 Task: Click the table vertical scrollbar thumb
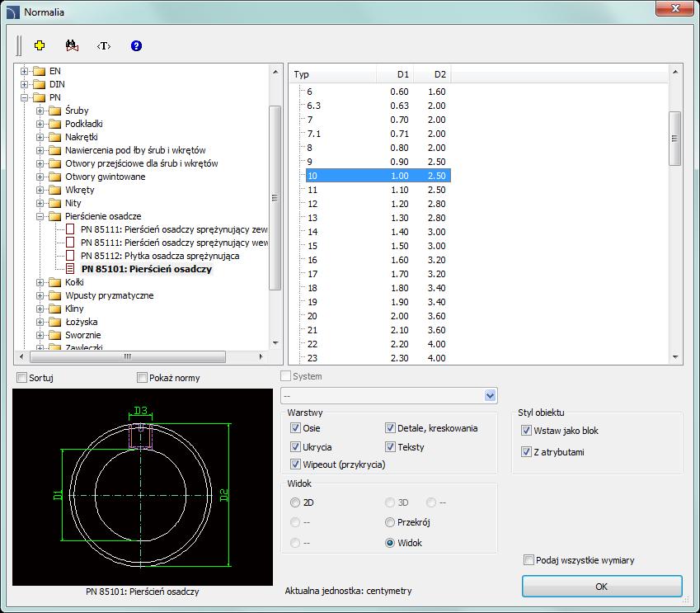pyautogui.click(x=674, y=139)
